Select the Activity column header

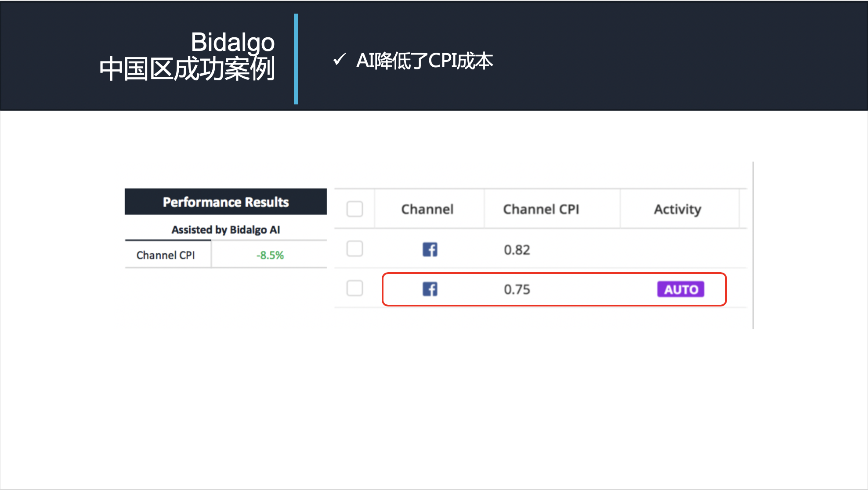tap(677, 209)
